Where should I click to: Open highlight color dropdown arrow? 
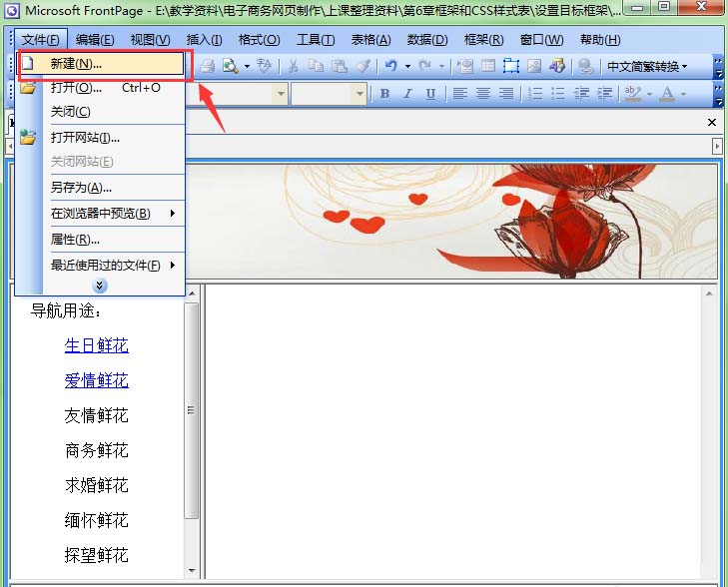(649, 94)
